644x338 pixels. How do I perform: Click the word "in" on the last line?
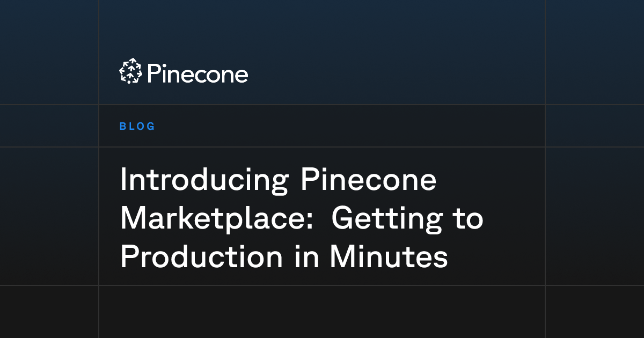(x=306, y=258)
